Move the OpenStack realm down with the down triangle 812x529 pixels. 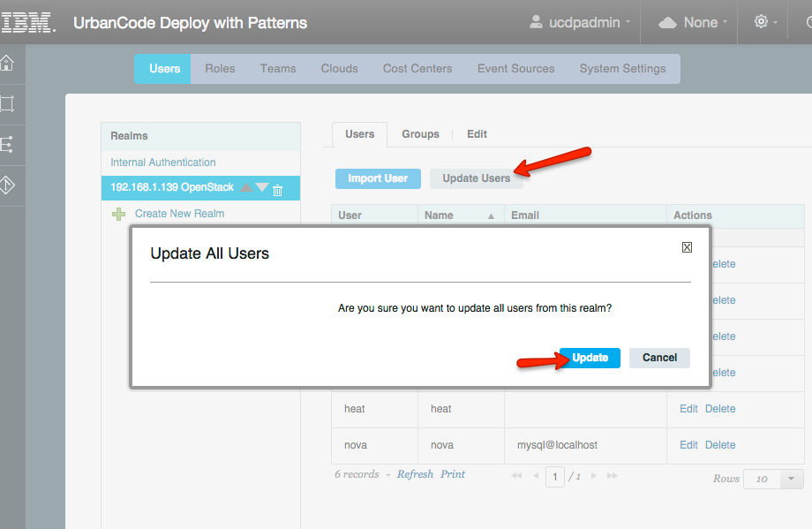pyautogui.click(x=262, y=187)
